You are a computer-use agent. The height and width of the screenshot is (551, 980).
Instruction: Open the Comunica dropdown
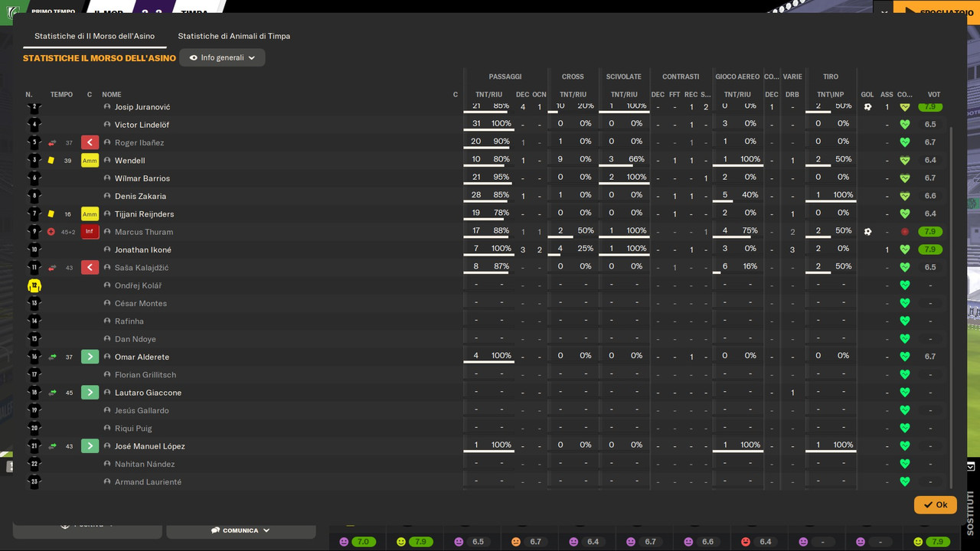click(x=241, y=530)
